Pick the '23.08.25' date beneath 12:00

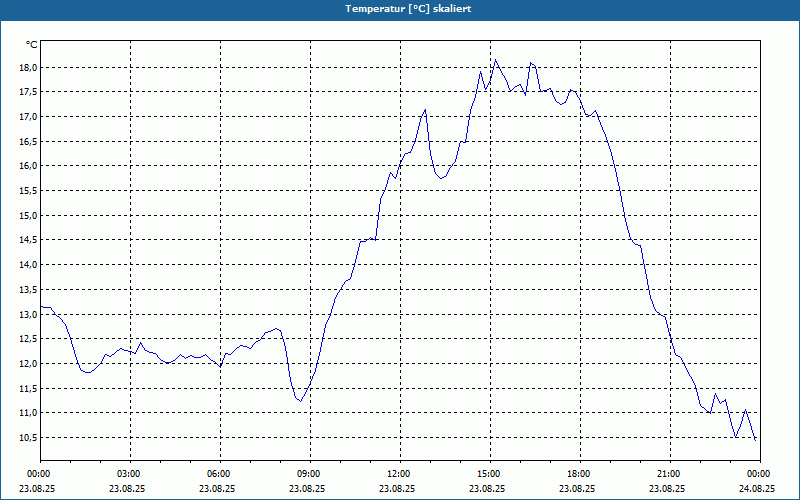point(397,488)
